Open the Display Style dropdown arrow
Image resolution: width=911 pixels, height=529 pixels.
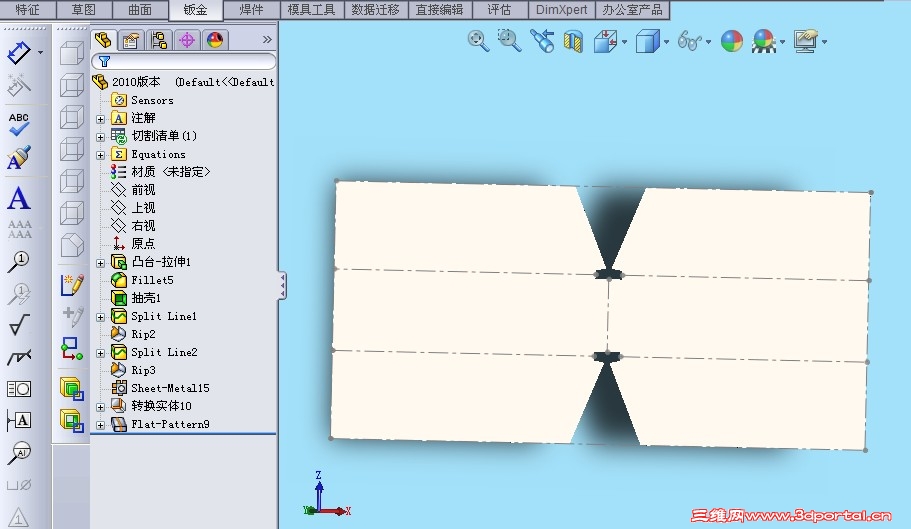click(x=666, y=42)
